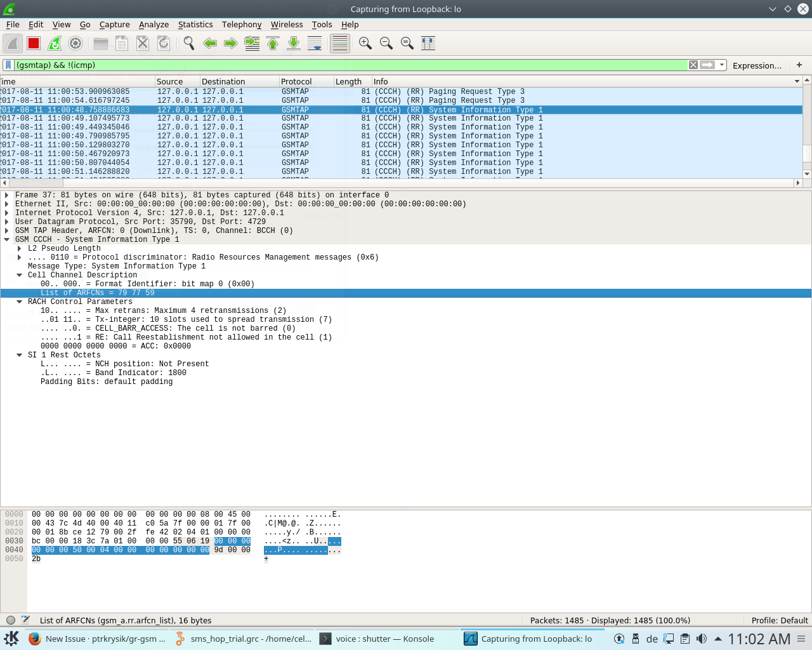Collapse the RACH Control Parameters section

coord(18,302)
